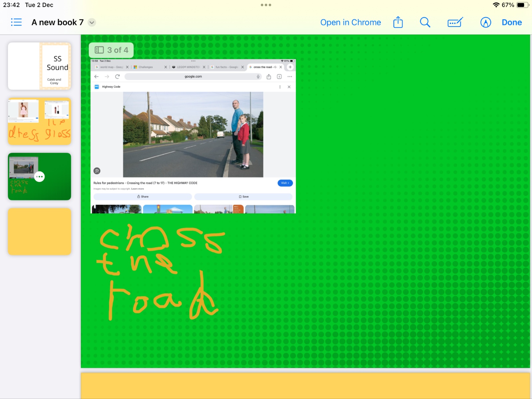Click the Wi-Fi status icon
Viewport: 532px width, 399px height.
coord(496,5)
